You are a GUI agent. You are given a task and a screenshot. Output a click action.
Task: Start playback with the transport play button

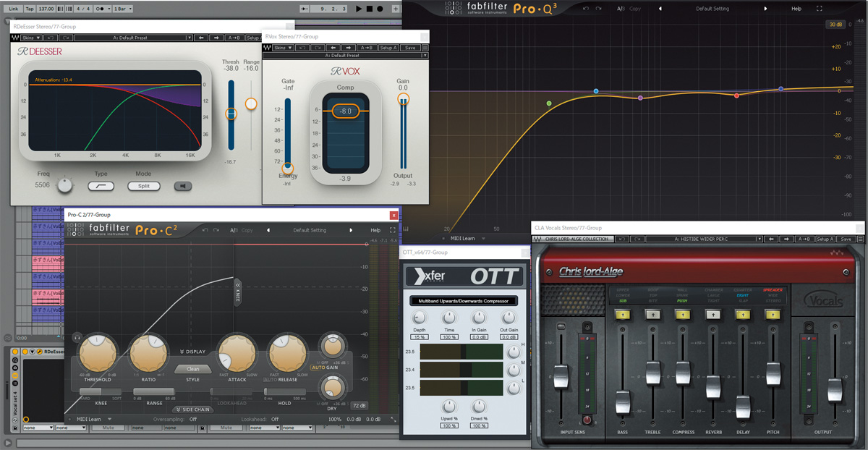[x=358, y=9]
